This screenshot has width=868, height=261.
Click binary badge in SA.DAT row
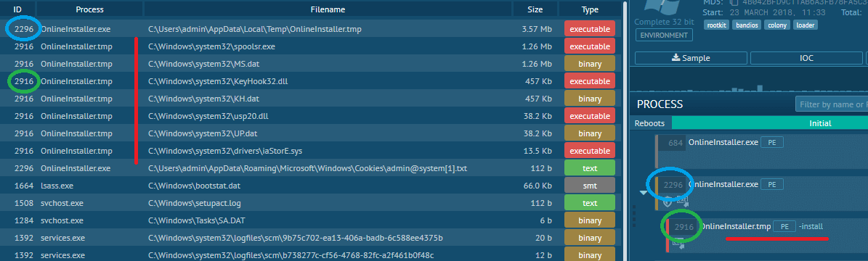[x=590, y=220]
